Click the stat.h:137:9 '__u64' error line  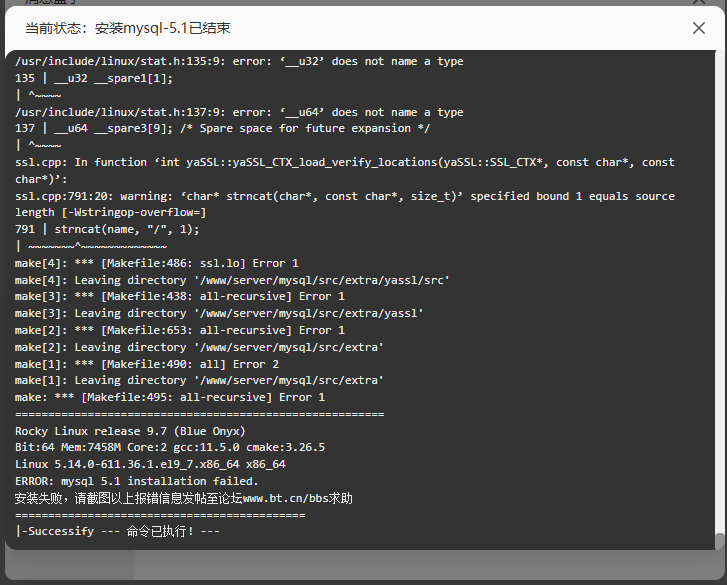(239, 112)
